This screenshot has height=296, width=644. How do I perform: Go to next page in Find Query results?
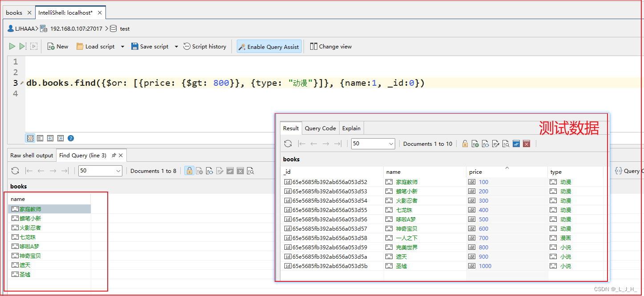(x=53, y=171)
